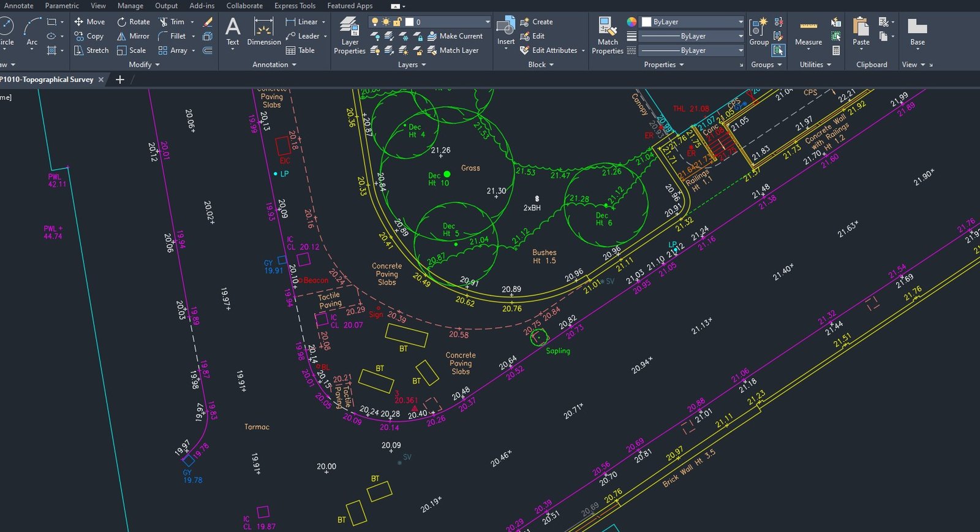Click the Make Current button
The height and width of the screenshot is (532, 980).
[x=455, y=36]
